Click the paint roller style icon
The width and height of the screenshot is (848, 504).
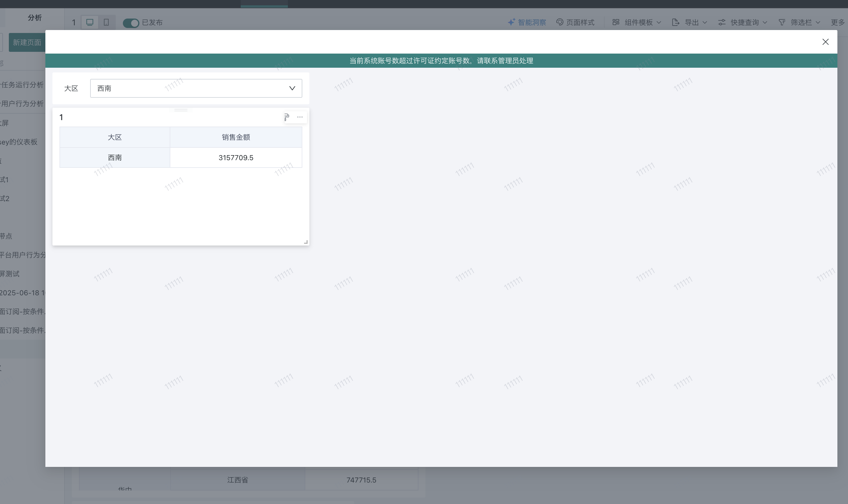(286, 117)
